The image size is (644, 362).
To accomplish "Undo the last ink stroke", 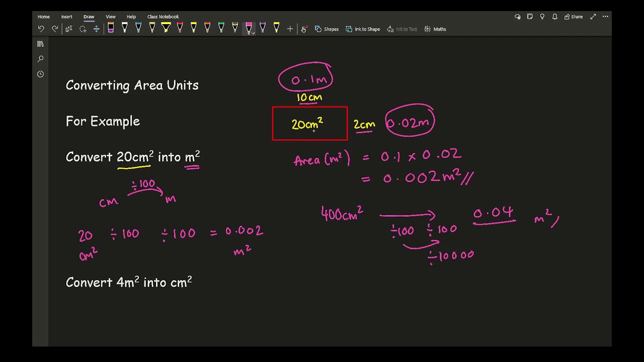I will pos(41,29).
